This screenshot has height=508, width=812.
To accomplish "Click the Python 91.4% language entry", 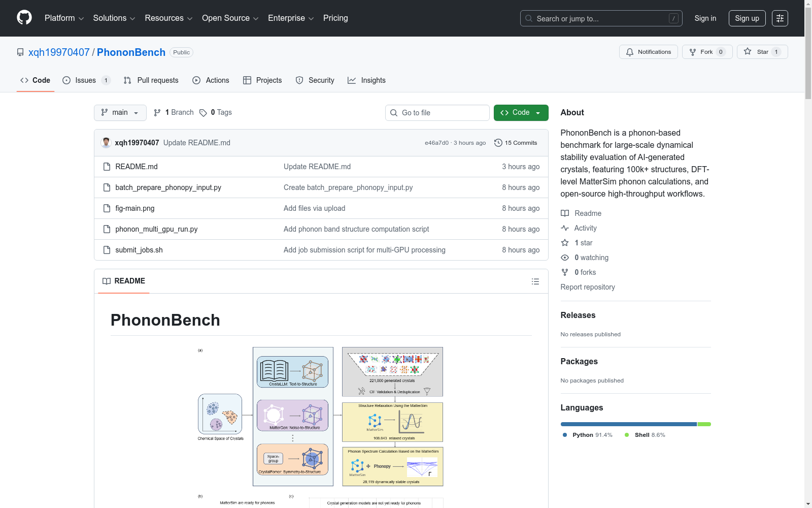I will 587,435.
